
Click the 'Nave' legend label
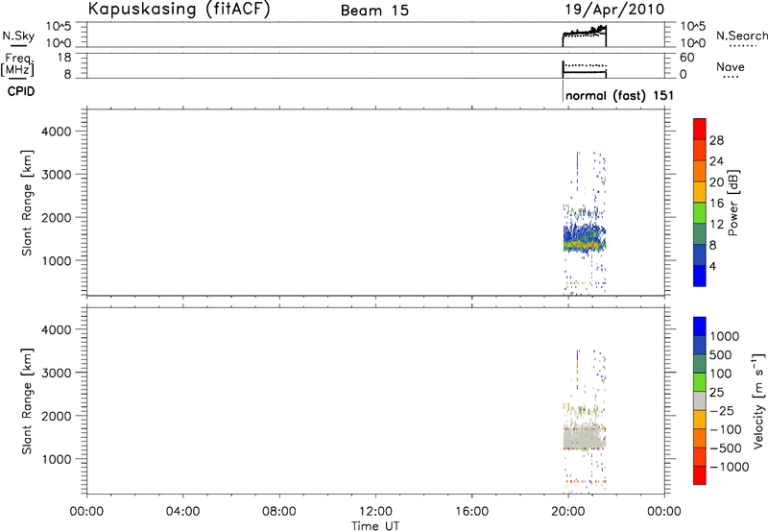731,66
